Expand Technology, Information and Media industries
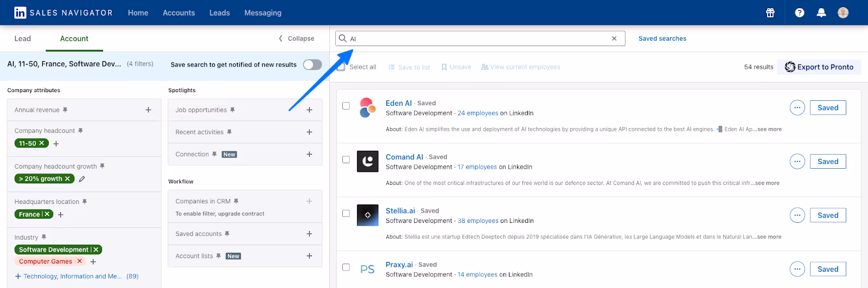Screen dimensions: 868x288 [76, 276]
